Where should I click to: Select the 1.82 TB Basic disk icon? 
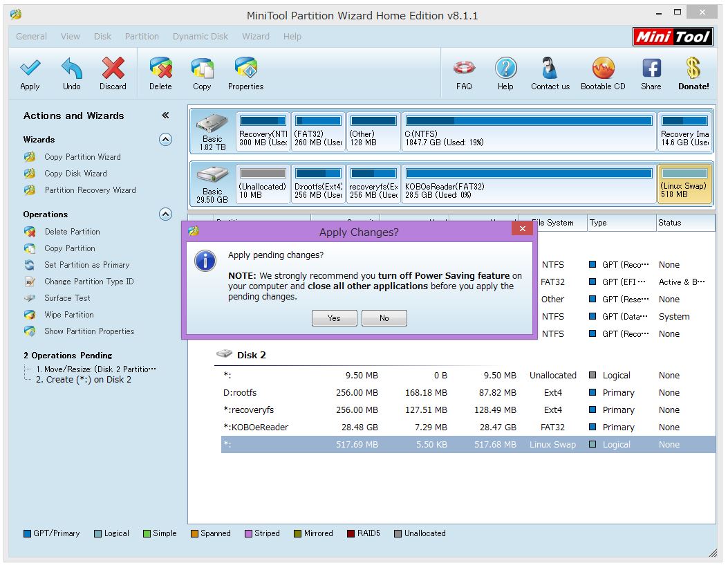click(x=212, y=131)
